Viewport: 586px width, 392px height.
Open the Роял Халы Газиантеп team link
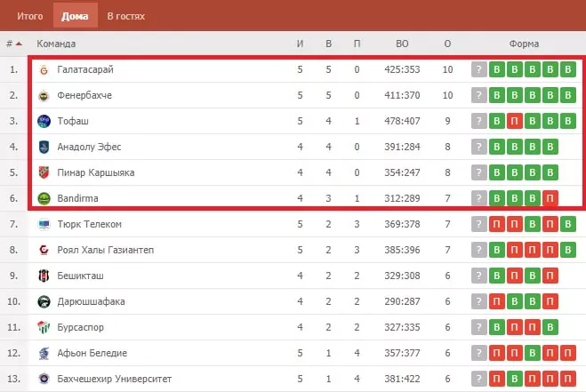(106, 250)
